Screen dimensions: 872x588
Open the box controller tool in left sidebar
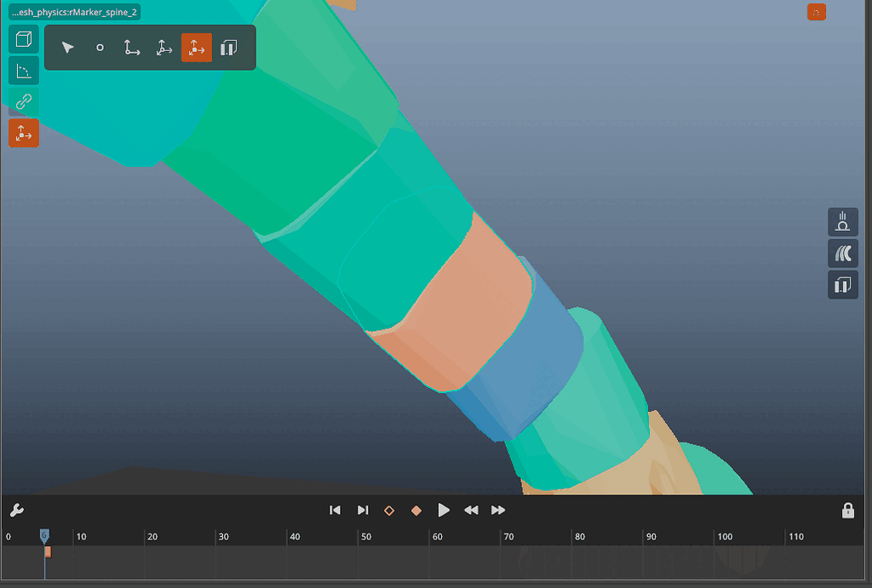coord(23,38)
